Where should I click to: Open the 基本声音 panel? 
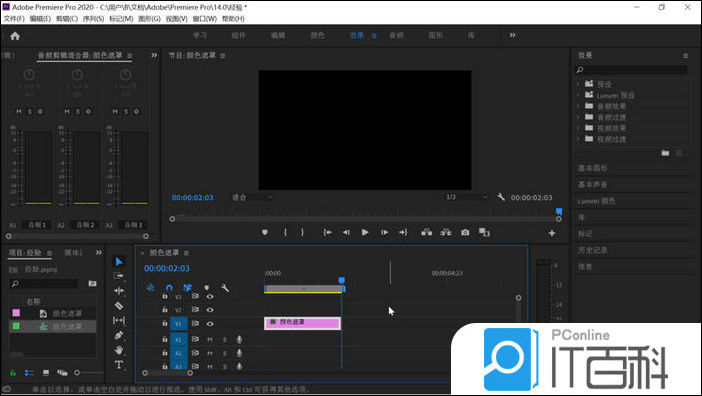coord(592,184)
